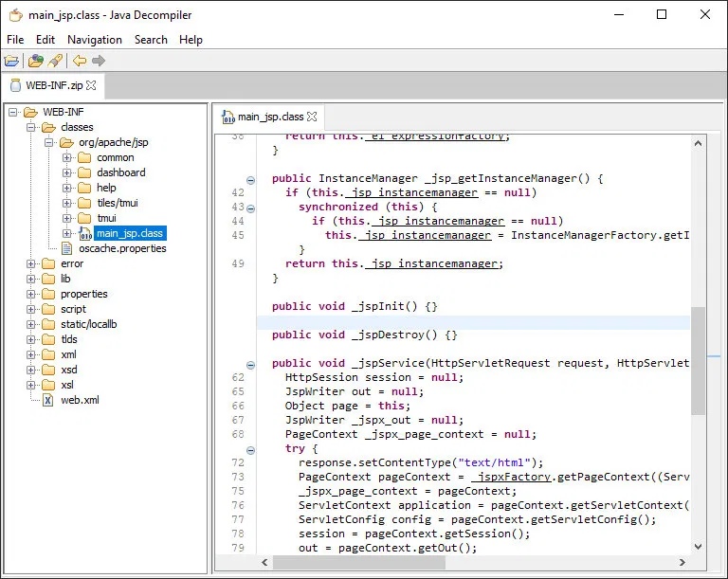Screen dimensions: 728x579
Task: Fold the try block
Action: tap(250, 450)
